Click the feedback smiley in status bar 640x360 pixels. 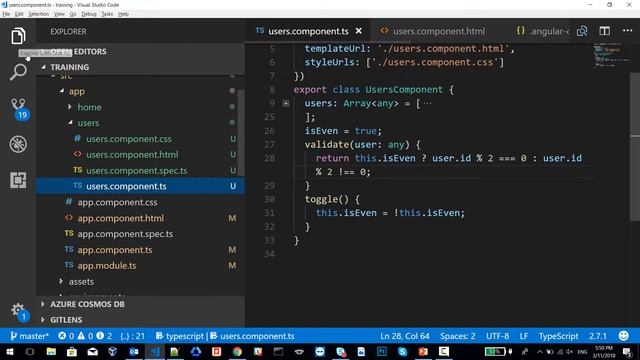coord(623,336)
